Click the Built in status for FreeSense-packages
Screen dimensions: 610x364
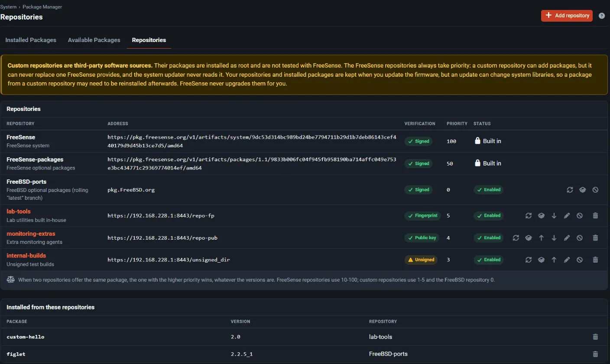(x=488, y=163)
